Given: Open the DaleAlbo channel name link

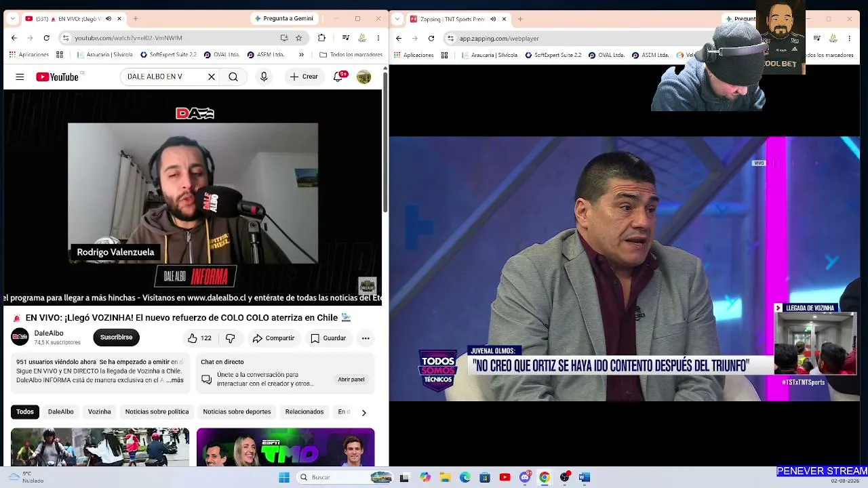Looking at the screenshot, I should [x=49, y=333].
